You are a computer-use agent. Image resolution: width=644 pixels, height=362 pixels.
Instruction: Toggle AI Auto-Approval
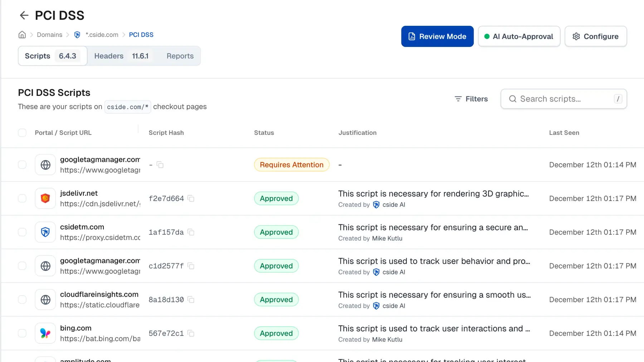pos(519,36)
